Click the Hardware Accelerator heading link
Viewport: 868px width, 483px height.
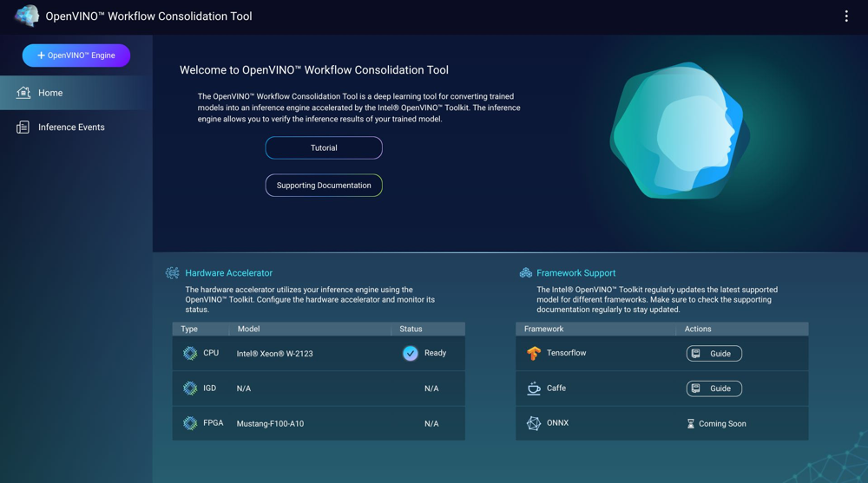pos(228,273)
